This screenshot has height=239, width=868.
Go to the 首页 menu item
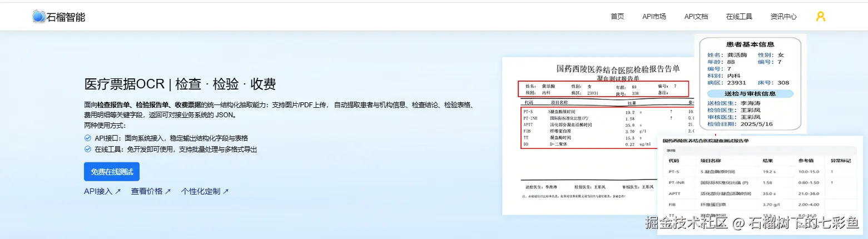(x=617, y=17)
